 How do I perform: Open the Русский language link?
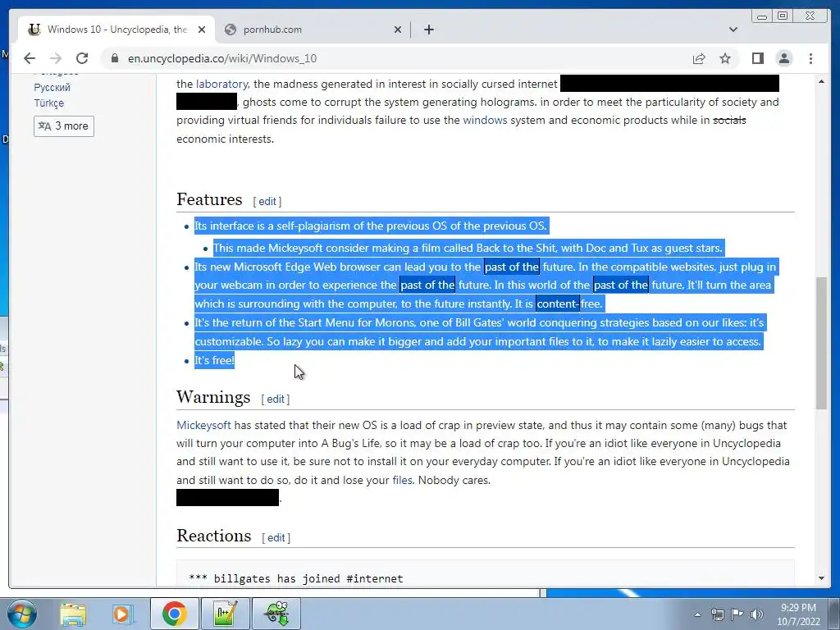click(52, 87)
